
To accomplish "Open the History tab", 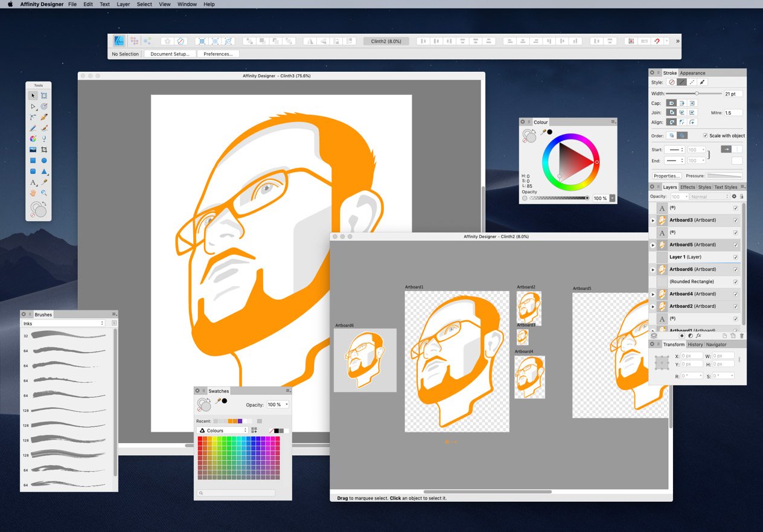I will pyautogui.click(x=695, y=344).
